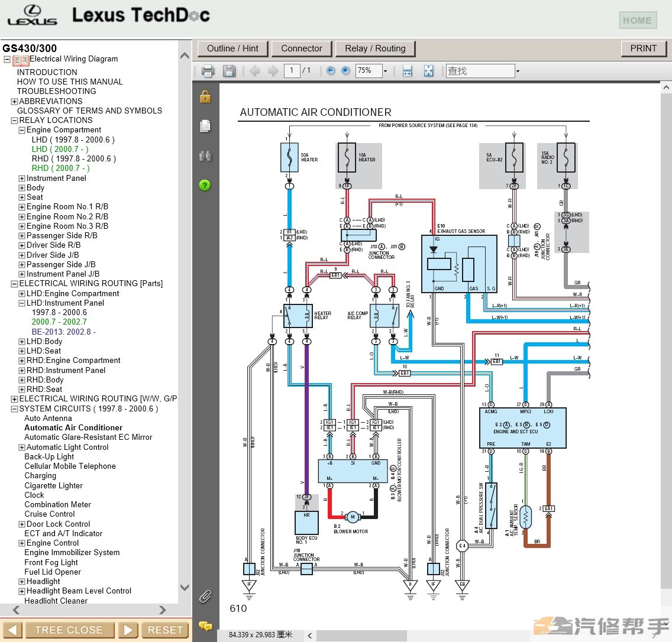Collapse the Engine Compartment tree node
Image resolution: width=672 pixels, height=642 pixels.
pos(22,130)
